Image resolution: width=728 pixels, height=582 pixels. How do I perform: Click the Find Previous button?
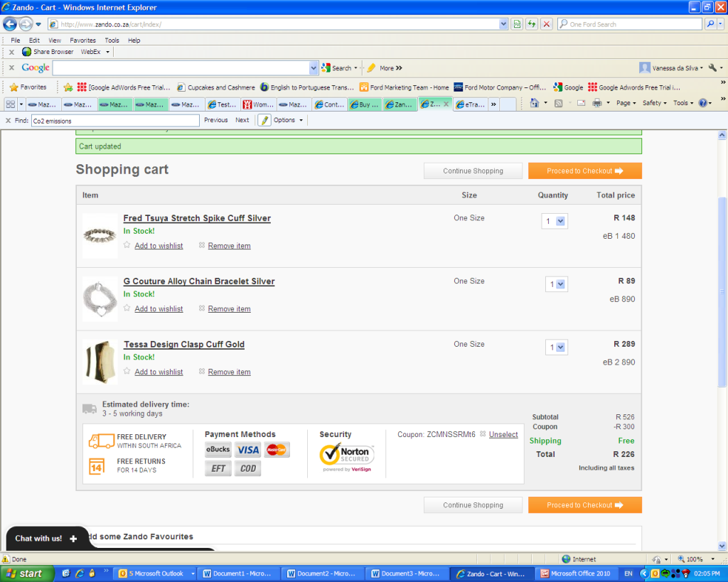[216, 120]
